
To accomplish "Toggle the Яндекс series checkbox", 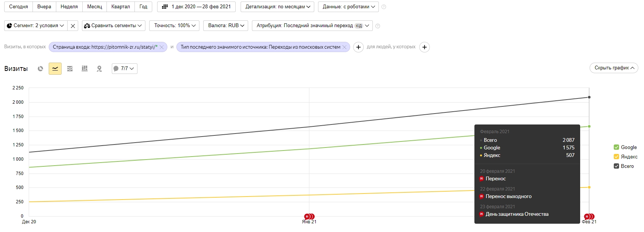I will (x=616, y=157).
